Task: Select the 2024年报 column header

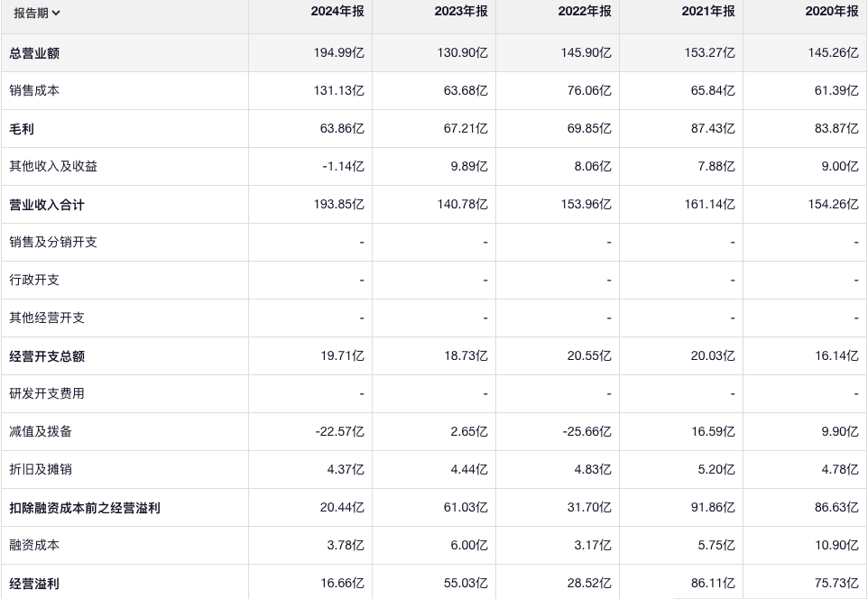Action: (337, 12)
